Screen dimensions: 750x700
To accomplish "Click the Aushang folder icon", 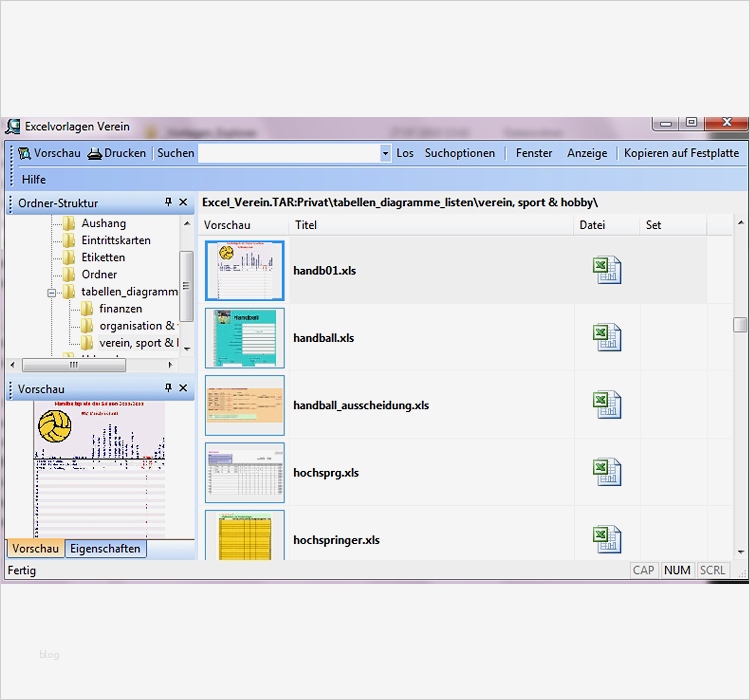I will point(69,223).
